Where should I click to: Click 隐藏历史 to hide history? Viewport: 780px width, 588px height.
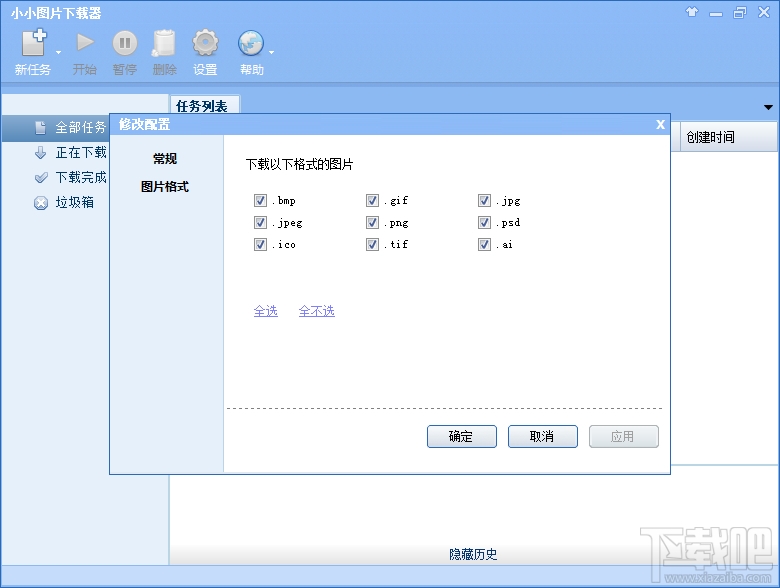point(473,554)
